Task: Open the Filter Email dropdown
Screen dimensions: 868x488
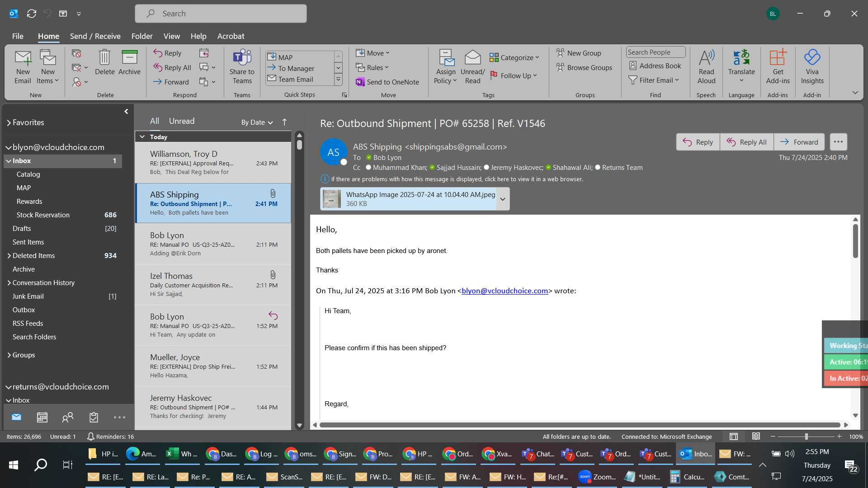Action: click(x=654, y=80)
